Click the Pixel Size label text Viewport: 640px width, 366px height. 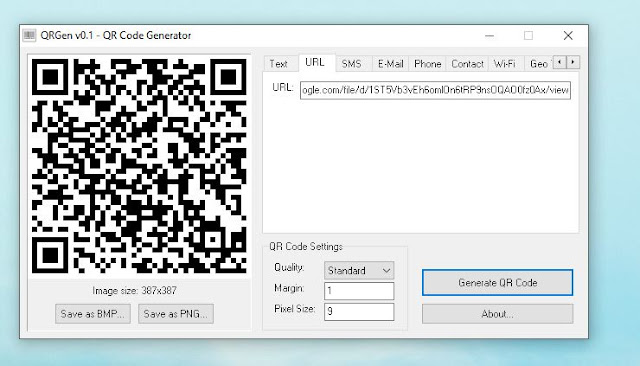click(x=295, y=309)
